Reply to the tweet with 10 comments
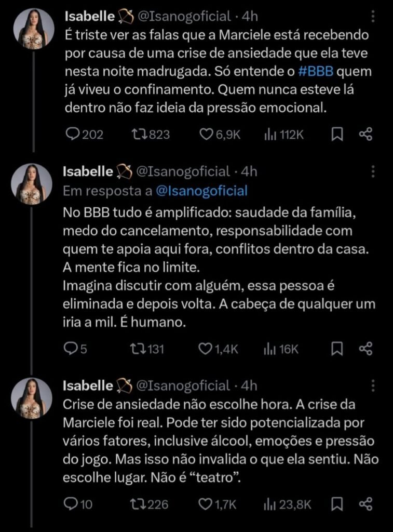The height and width of the screenshot is (532, 393). pos(70,503)
